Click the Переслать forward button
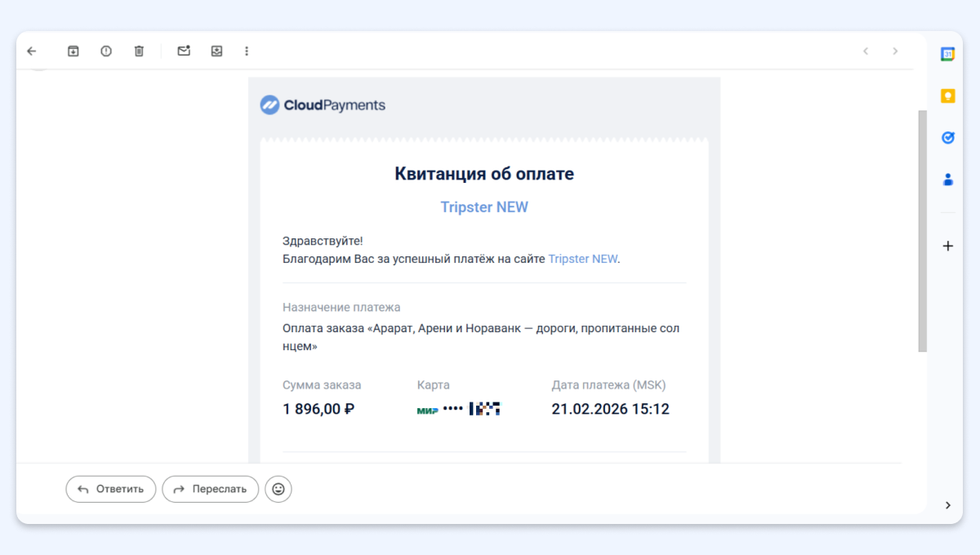This screenshot has height=555, width=980. (211, 489)
